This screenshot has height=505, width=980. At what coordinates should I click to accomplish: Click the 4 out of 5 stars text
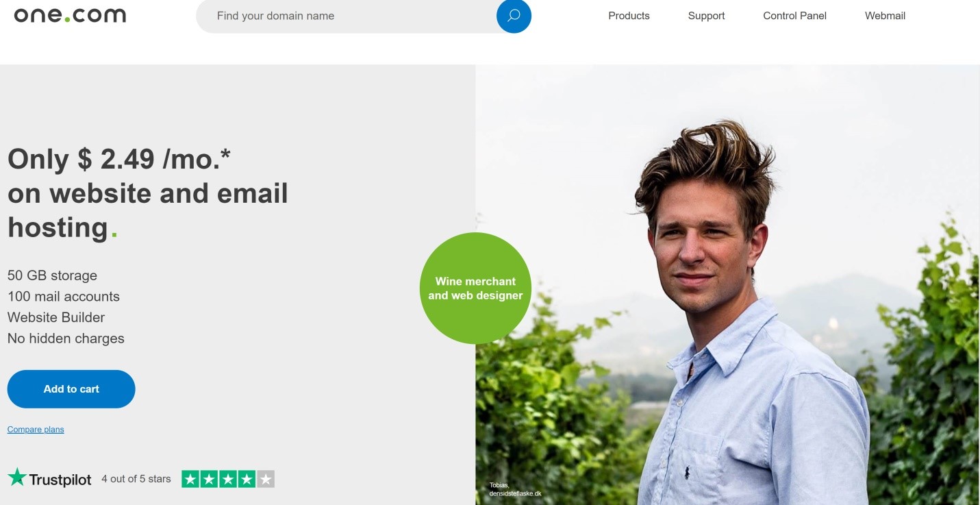coord(136,479)
